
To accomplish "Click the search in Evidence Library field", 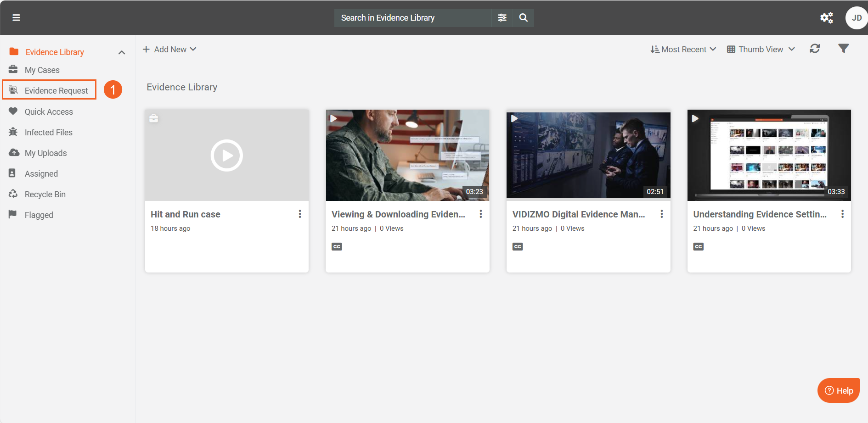I will (x=412, y=18).
